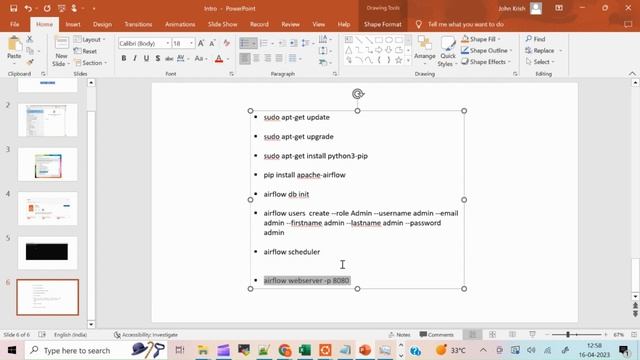Switch to the Design tab

coord(102,24)
